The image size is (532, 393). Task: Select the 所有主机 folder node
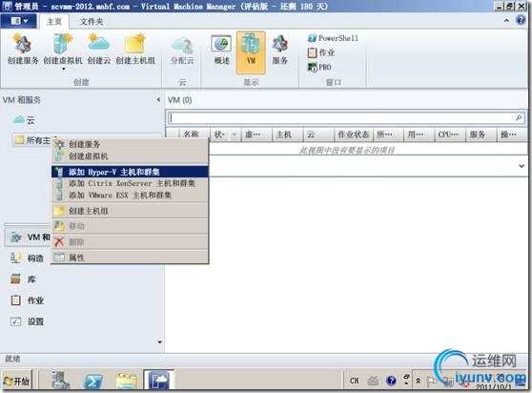coord(31,140)
